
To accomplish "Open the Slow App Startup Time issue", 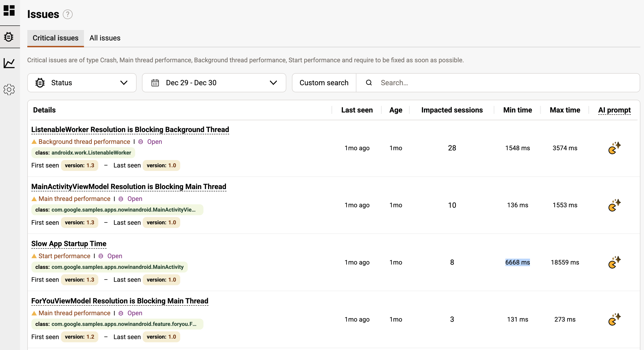I will (x=69, y=244).
